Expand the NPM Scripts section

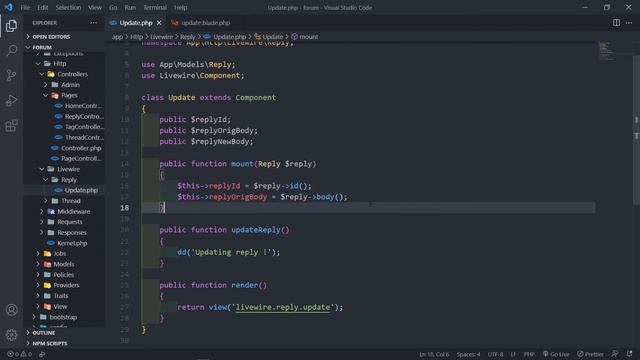[50, 343]
